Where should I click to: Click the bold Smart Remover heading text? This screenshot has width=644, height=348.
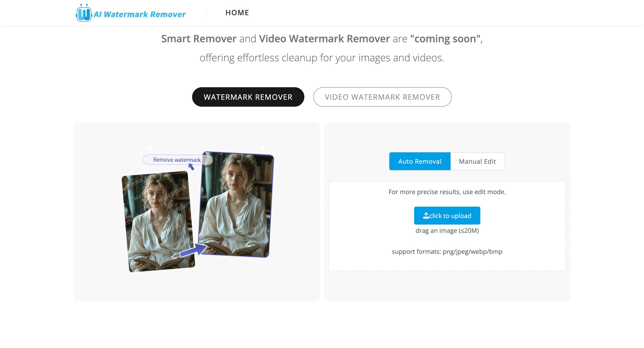(x=199, y=39)
